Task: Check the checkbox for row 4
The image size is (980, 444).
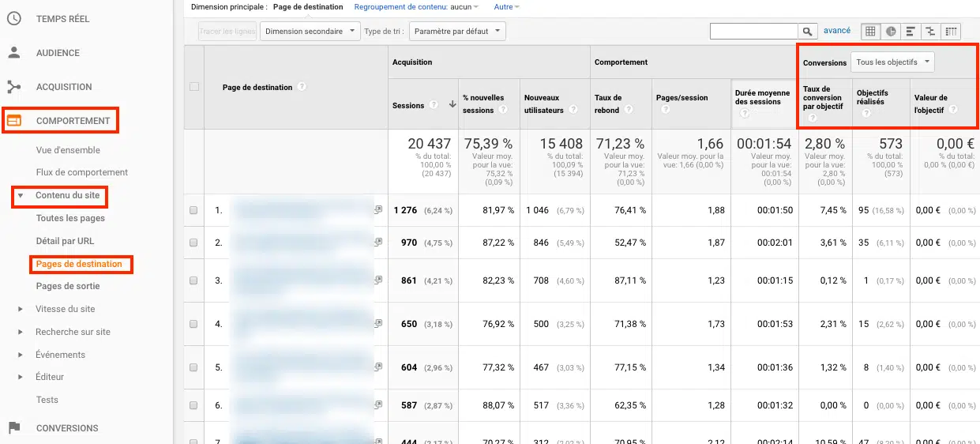Action: point(194,324)
